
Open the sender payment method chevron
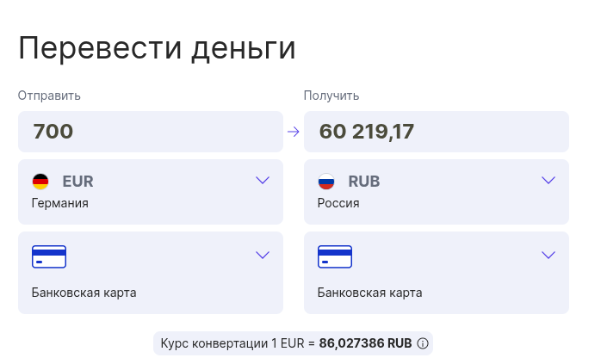click(x=263, y=255)
